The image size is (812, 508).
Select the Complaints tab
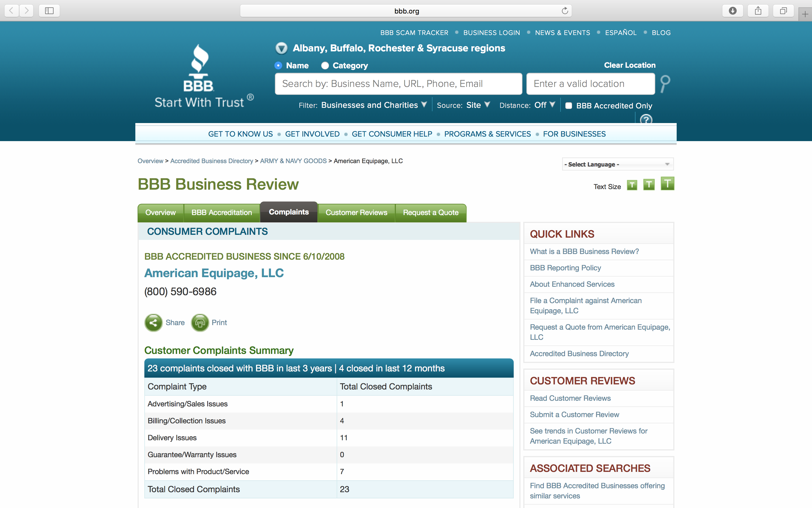coord(288,212)
